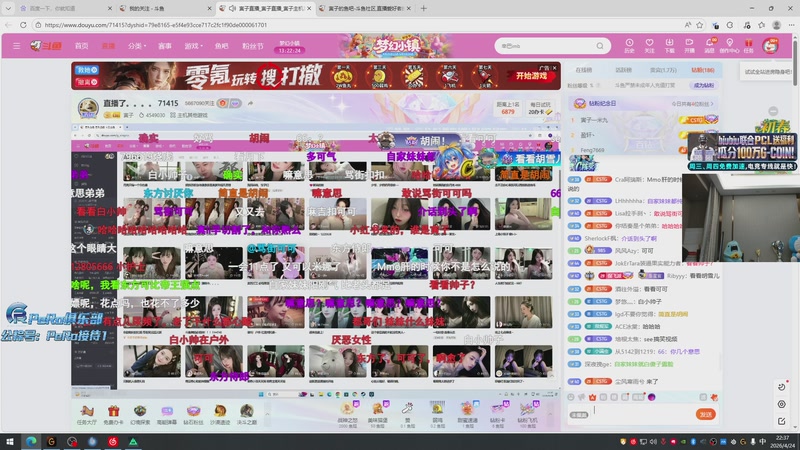This screenshot has width=800, height=450.
Task: Open the hamburger menu in Douyu header
Action: 16,46
